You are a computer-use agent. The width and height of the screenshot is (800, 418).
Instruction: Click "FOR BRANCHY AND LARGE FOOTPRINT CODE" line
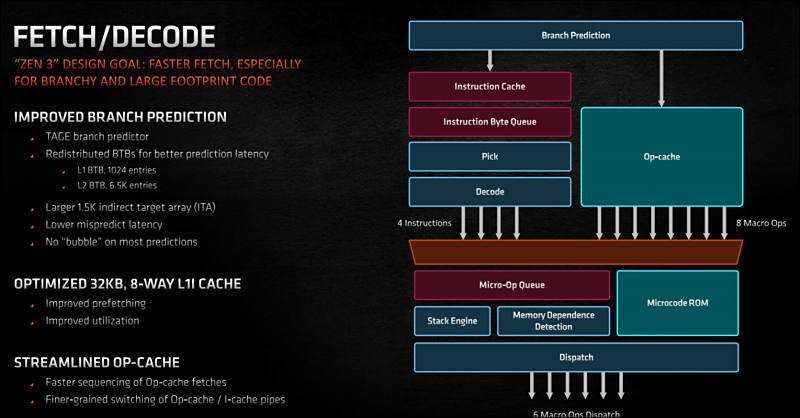[143, 81]
